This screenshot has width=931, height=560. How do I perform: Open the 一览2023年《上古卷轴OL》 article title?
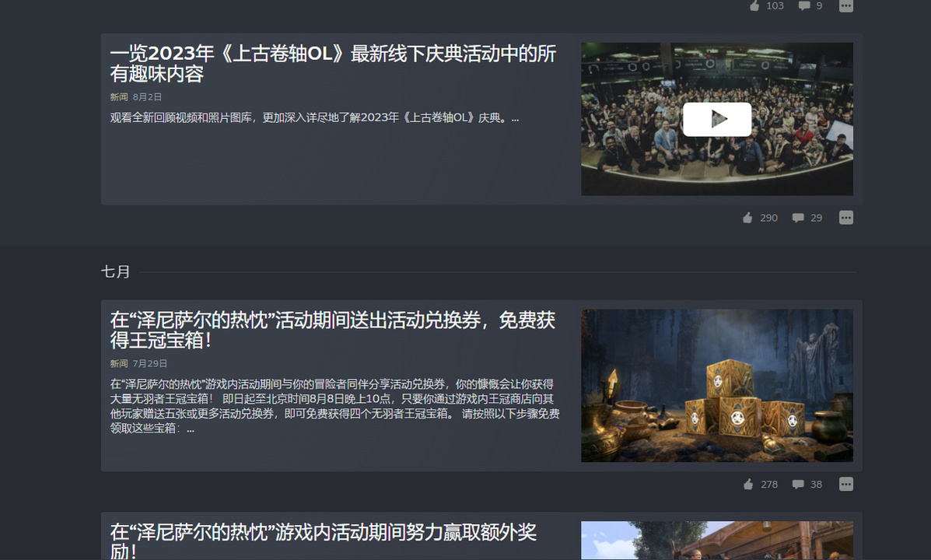tap(333, 64)
